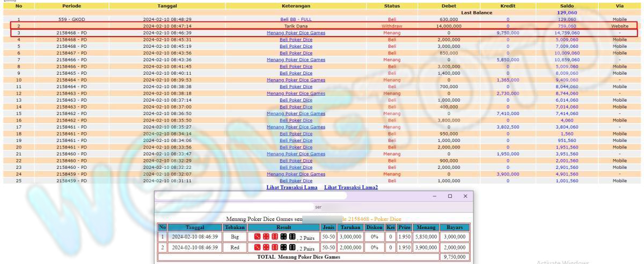Click the 'Keterangan' column header
The height and width of the screenshot is (264, 644).
(296, 5)
